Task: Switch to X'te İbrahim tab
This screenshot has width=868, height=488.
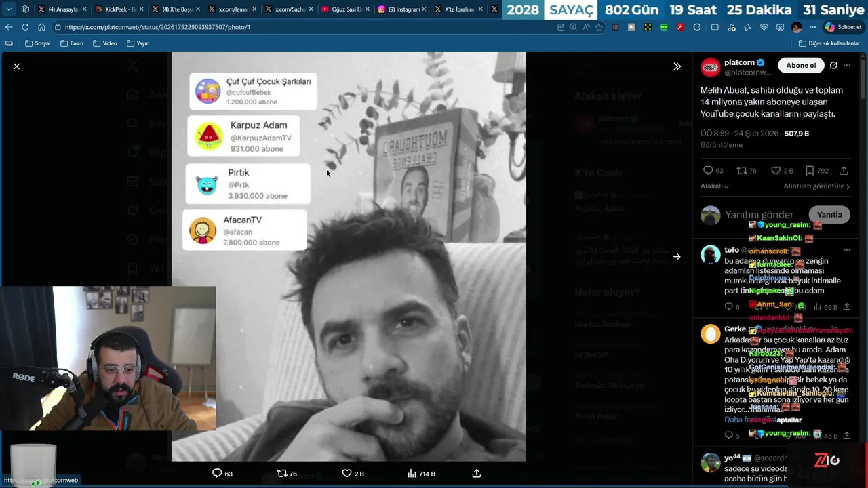Action: [x=459, y=9]
